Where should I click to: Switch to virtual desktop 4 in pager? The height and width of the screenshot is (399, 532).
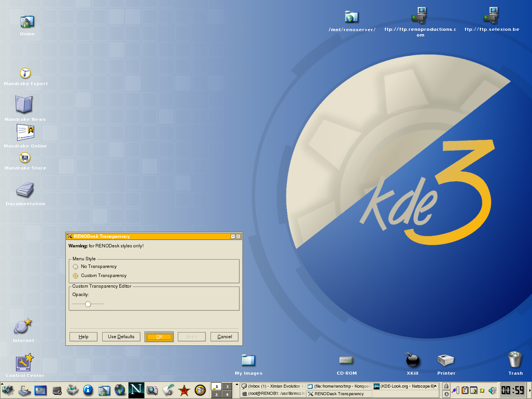[227, 394]
